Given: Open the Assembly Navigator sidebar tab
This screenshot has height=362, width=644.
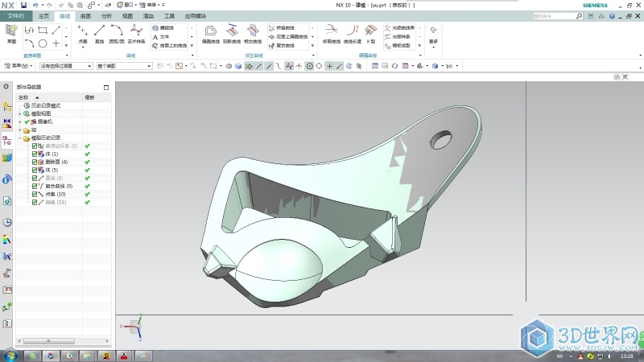Looking at the screenshot, I should [7, 106].
